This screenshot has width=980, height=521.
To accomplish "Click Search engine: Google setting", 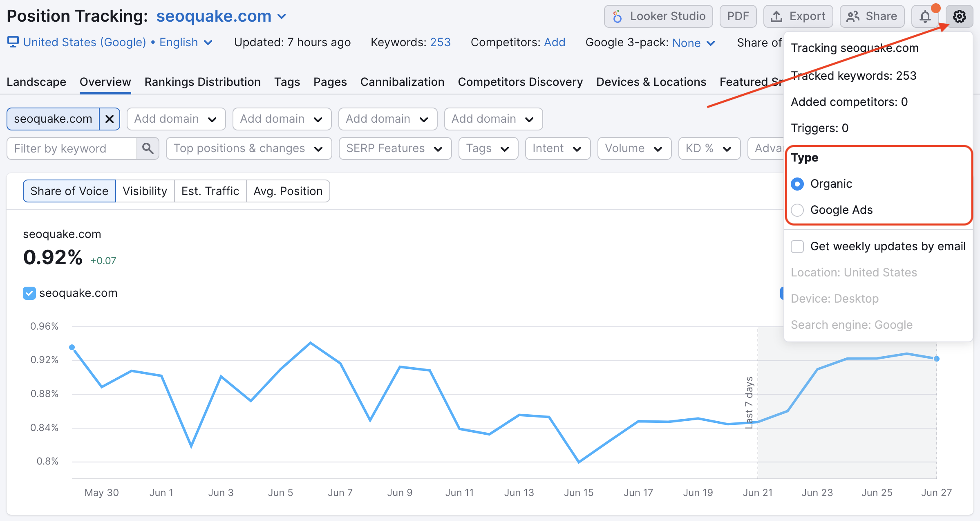I will tap(852, 325).
